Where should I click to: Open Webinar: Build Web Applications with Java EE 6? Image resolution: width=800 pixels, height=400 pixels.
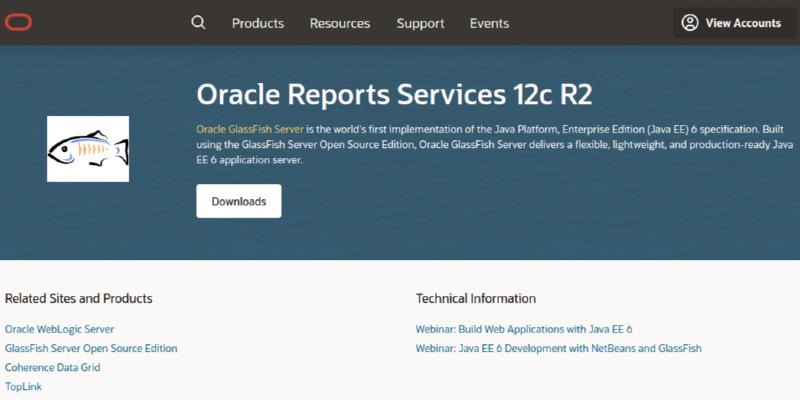(524, 329)
